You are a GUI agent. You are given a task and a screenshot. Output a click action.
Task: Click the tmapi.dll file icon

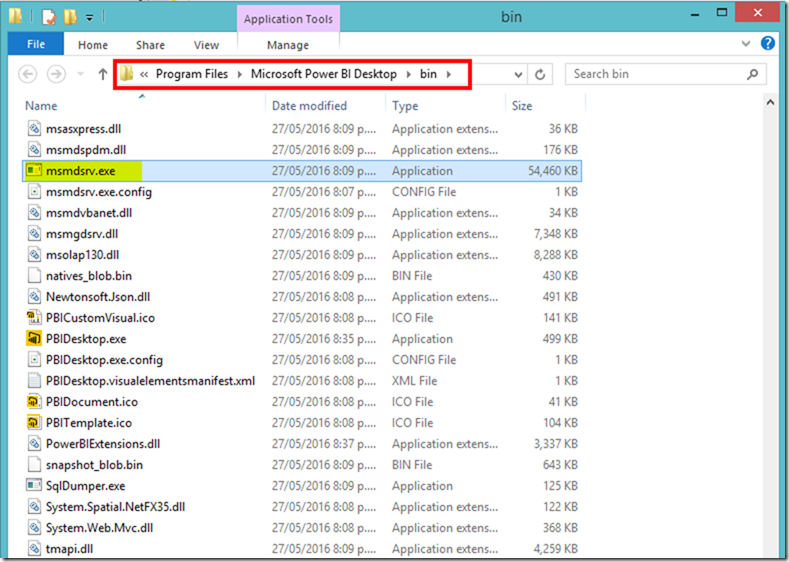pos(34,548)
